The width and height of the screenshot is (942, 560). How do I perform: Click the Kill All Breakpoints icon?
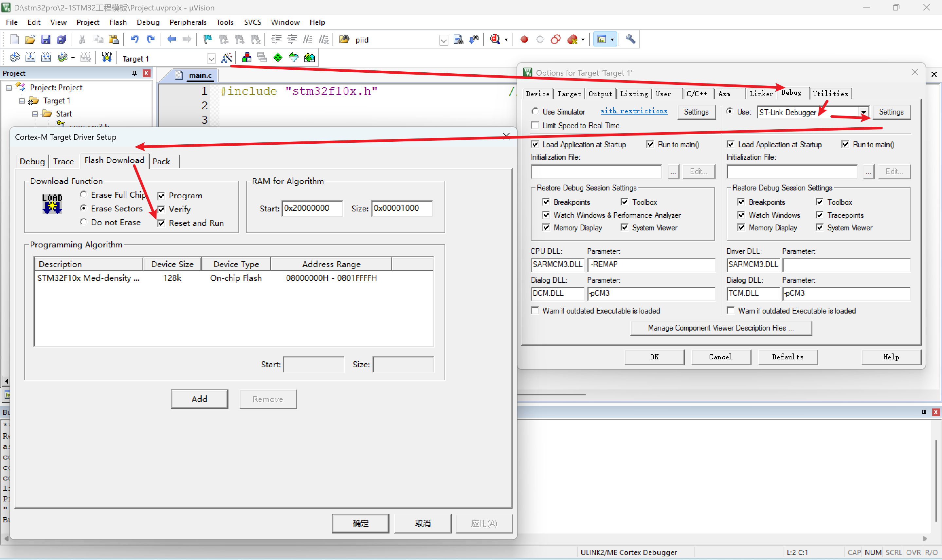click(572, 39)
